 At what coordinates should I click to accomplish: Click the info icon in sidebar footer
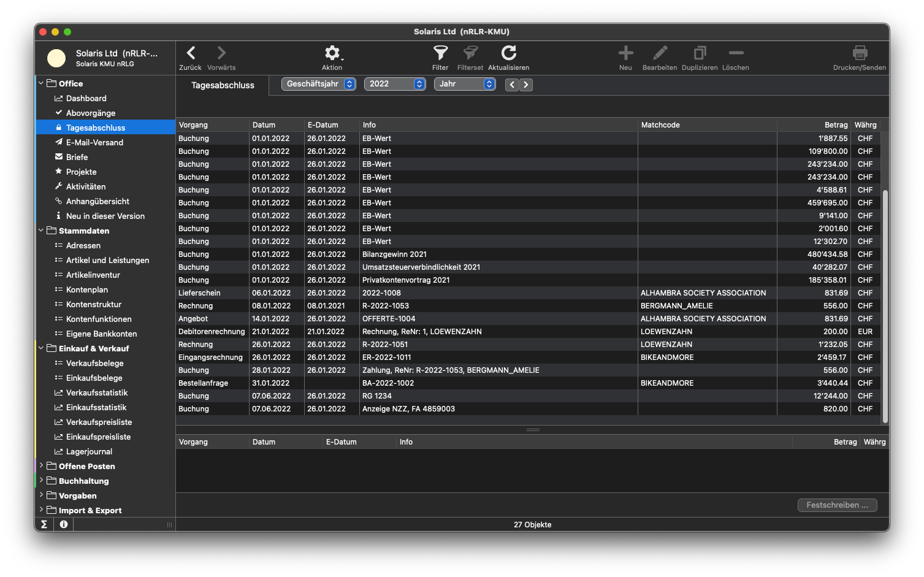click(x=64, y=524)
